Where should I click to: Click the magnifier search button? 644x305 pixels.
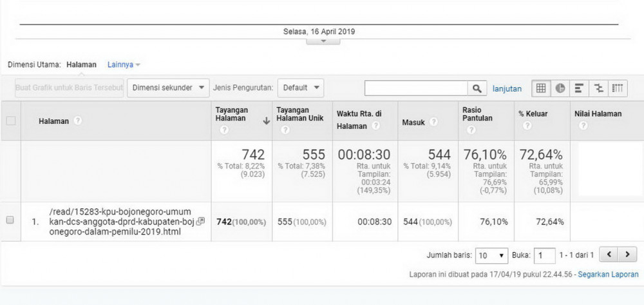[x=477, y=88]
